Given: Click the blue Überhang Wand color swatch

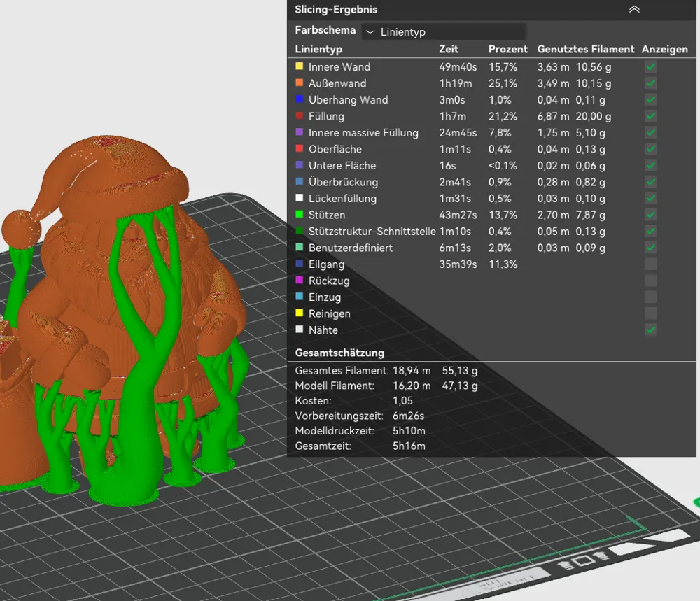Looking at the screenshot, I should 300,100.
